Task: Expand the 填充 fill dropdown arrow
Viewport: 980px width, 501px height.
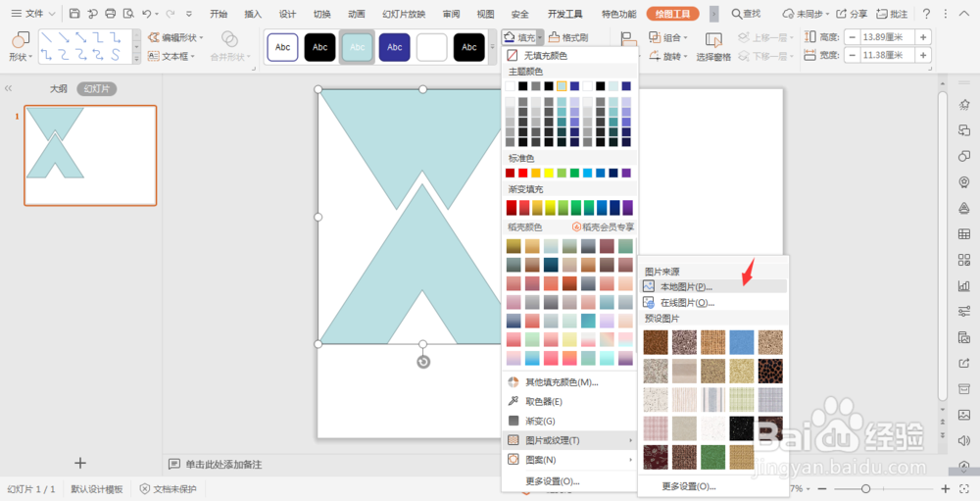Action: click(x=540, y=37)
